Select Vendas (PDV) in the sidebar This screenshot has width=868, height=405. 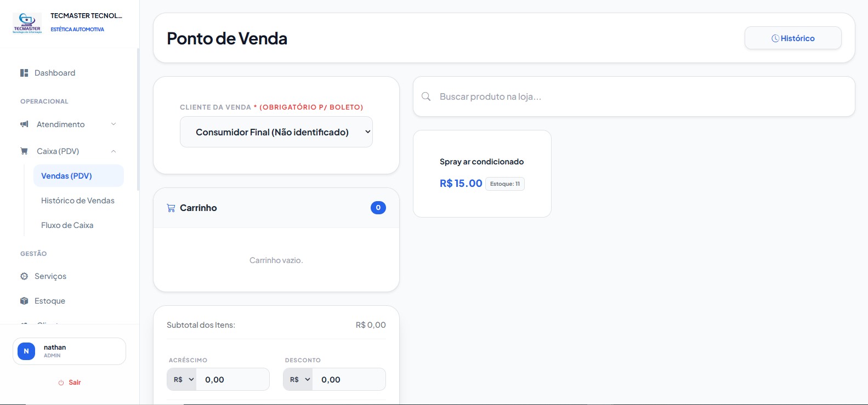click(78, 176)
